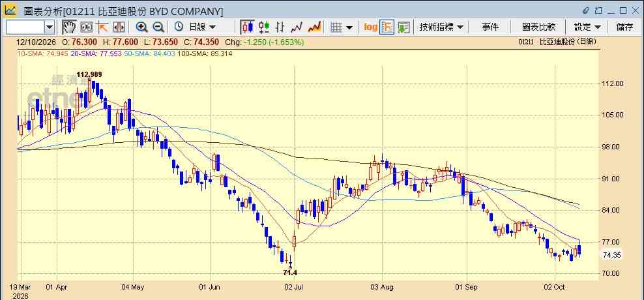644x300 pixels.
Task: Click the 105.00 price axis label
Action: [x=613, y=115]
